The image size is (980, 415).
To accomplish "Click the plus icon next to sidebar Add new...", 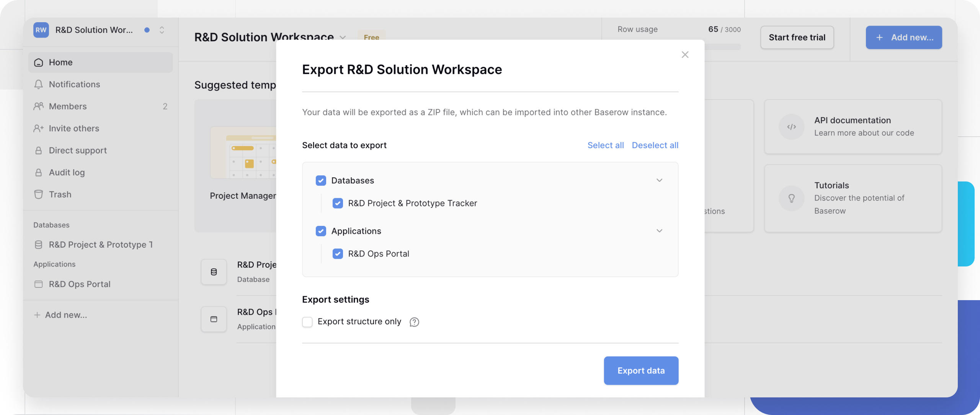I will 37,315.
